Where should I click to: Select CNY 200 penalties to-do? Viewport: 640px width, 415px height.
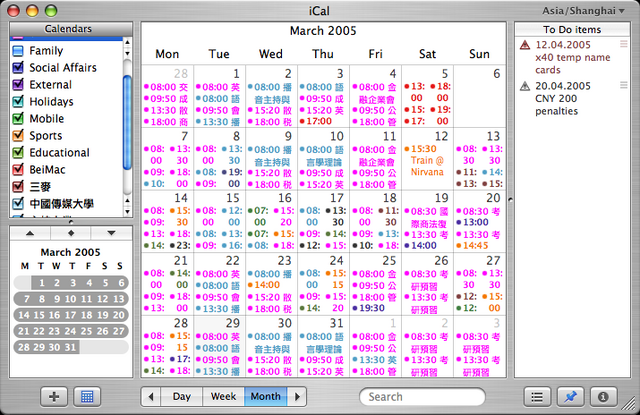point(563,99)
